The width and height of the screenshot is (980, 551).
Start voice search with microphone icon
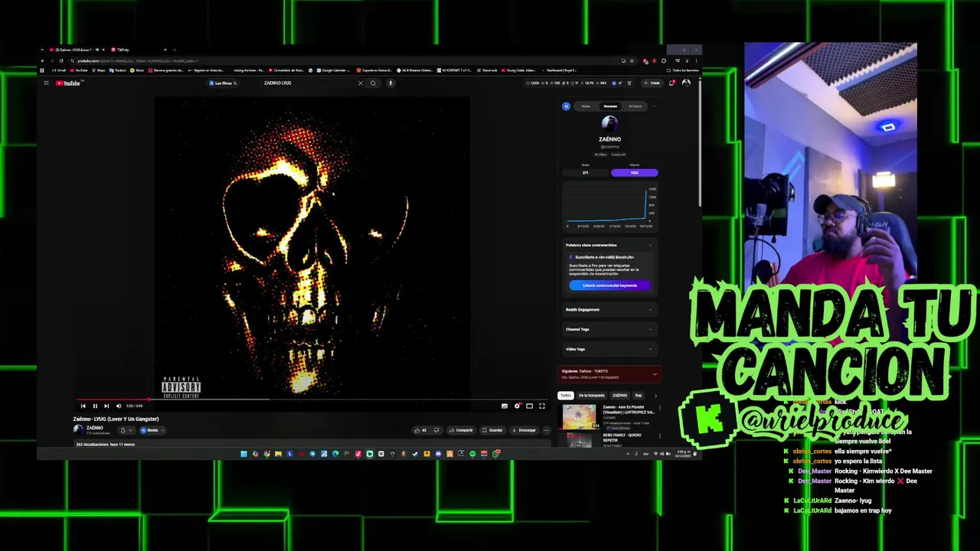(x=390, y=83)
